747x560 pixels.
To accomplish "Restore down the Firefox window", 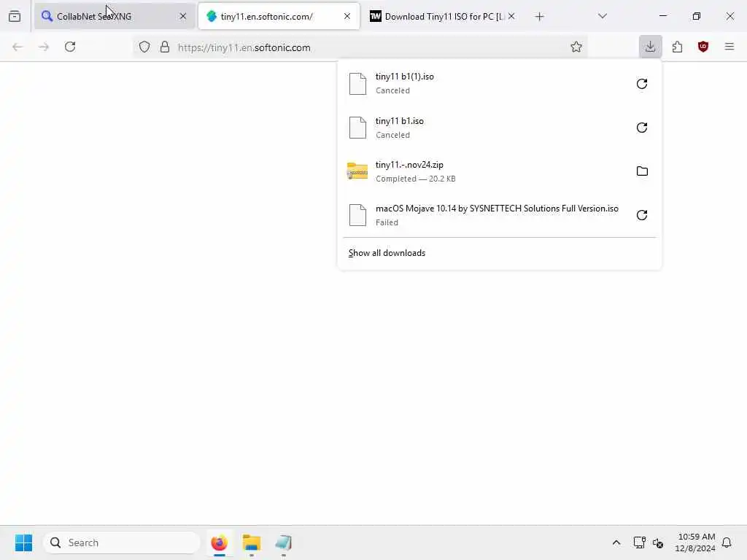I will [x=697, y=16].
